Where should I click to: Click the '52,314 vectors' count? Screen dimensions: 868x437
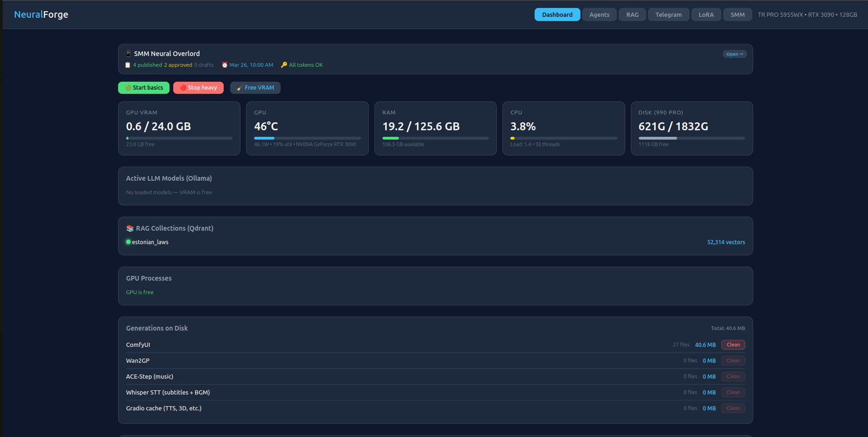tap(726, 242)
